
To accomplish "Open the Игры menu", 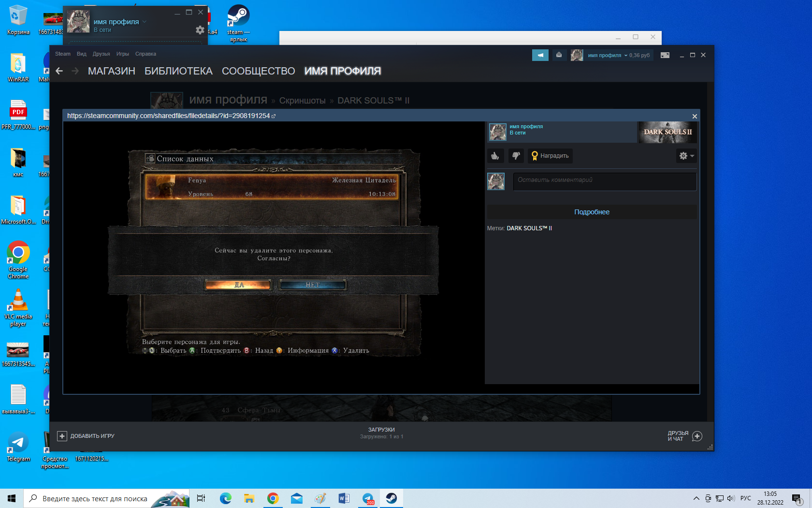I will (x=123, y=54).
